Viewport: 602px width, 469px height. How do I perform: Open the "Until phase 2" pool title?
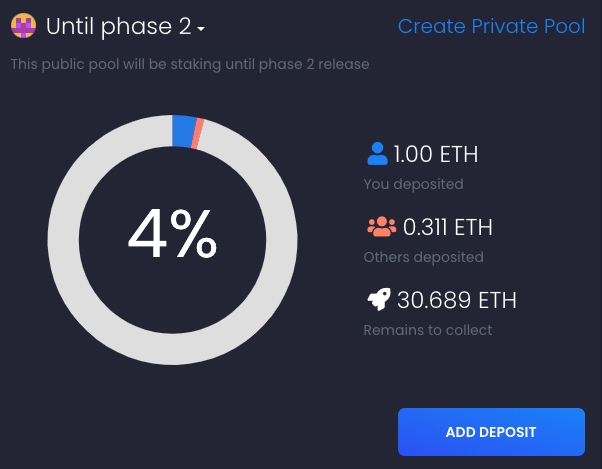(x=118, y=26)
